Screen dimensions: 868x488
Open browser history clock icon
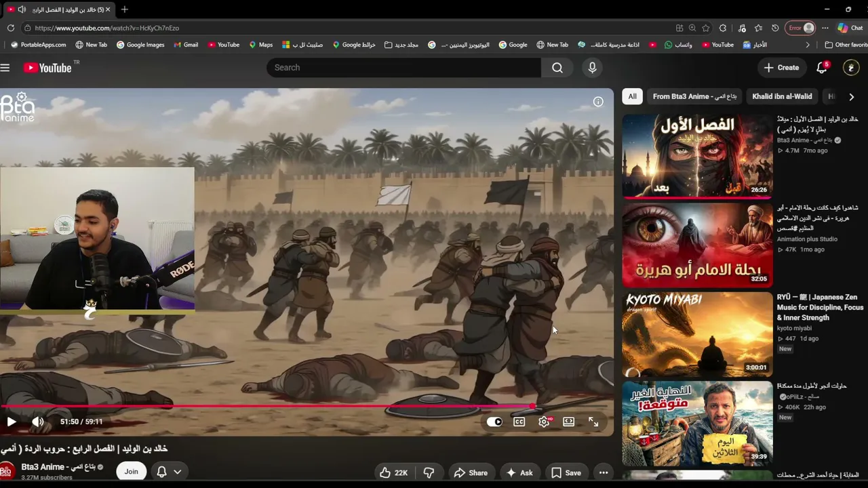[775, 28]
